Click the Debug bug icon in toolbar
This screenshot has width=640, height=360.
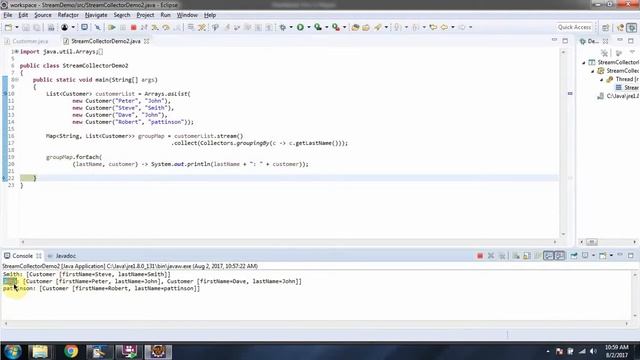pos(282,27)
